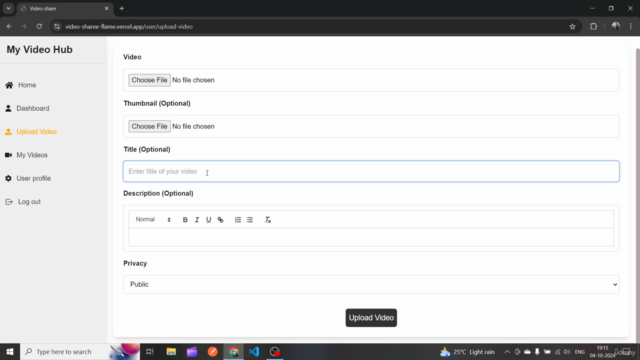Open Chrome from the taskbar
The height and width of the screenshot is (360, 640).
(233, 351)
